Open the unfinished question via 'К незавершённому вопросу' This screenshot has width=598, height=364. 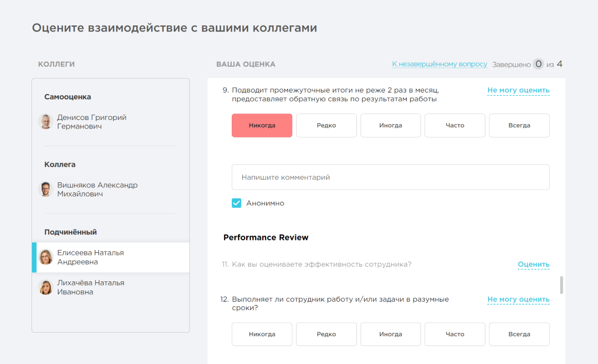coord(440,64)
